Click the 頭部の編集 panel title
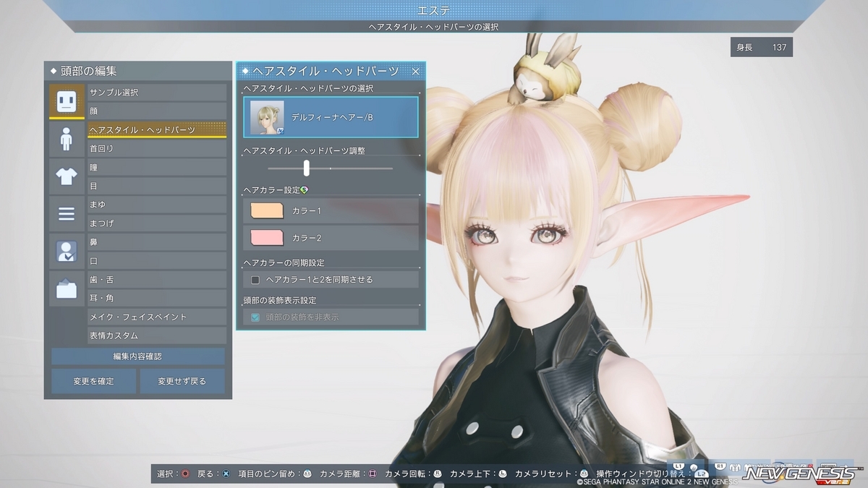 [88, 71]
